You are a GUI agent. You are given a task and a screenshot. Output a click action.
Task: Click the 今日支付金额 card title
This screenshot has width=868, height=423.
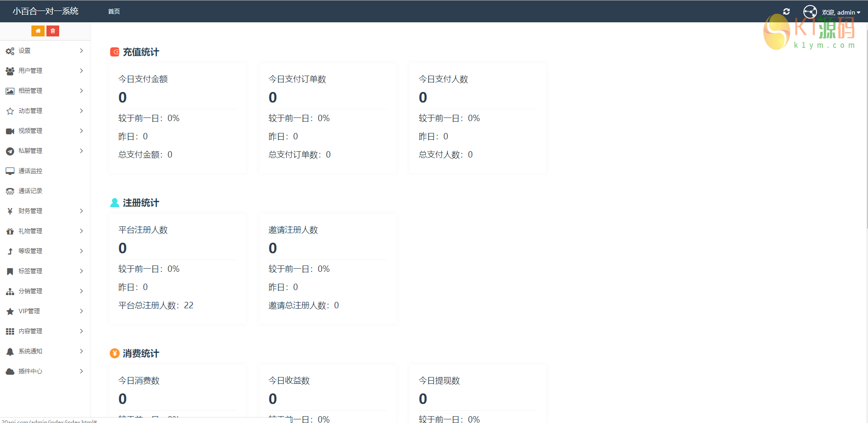coord(143,79)
